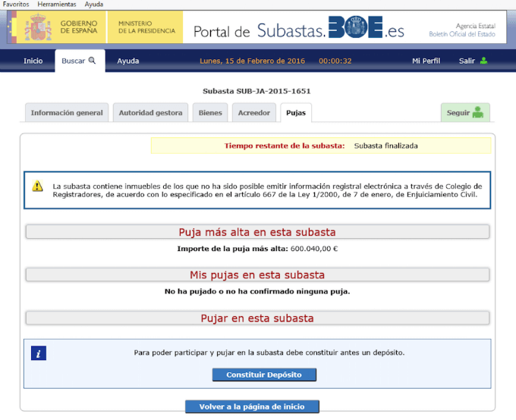
Task: Click the yellow warning triangle icon
Action: pyautogui.click(x=37, y=186)
